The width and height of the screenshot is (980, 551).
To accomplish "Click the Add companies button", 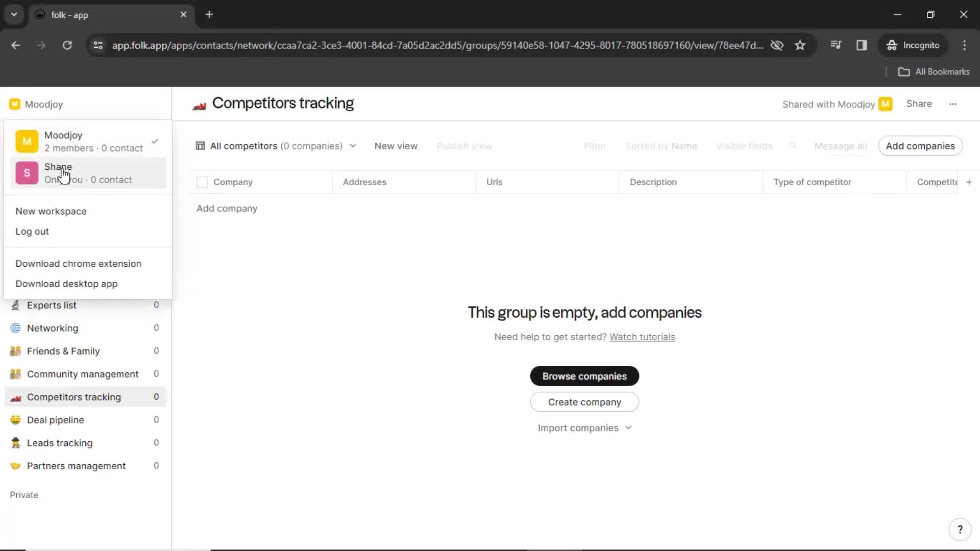I will [x=920, y=146].
